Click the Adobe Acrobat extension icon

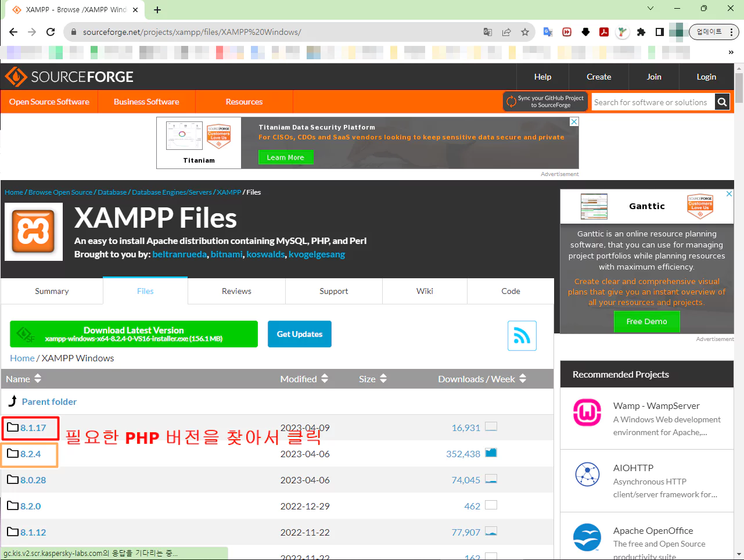point(604,32)
